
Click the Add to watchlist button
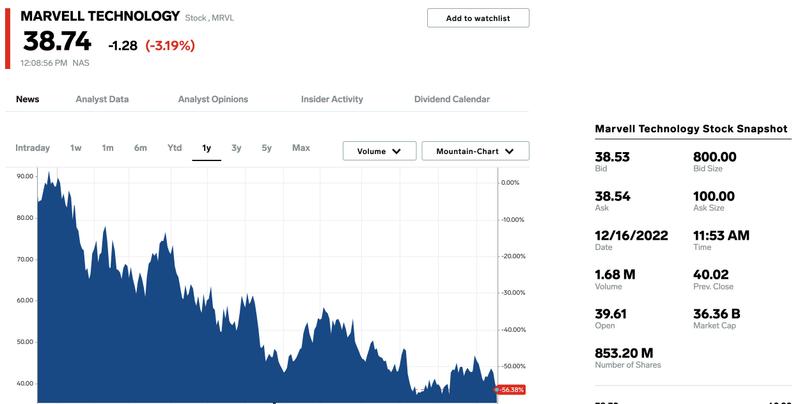coord(478,18)
